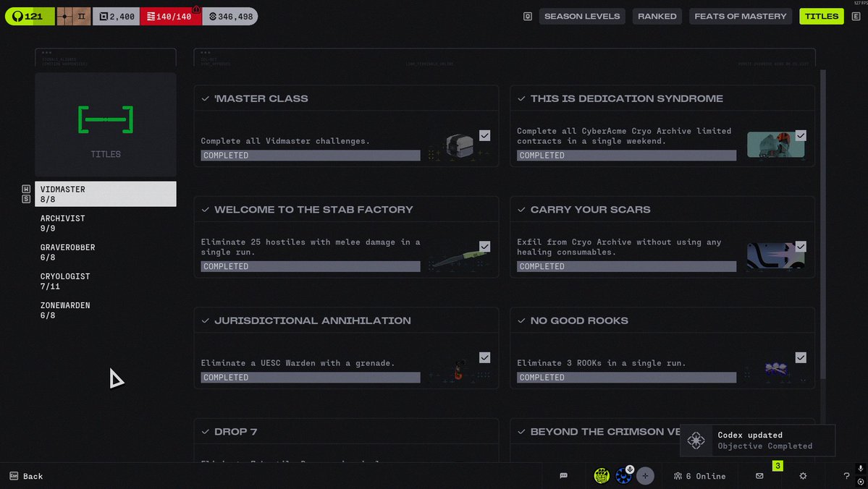Open the settings gear icon
Image resolution: width=868 pixels, height=489 pixels.
[804, 476]
